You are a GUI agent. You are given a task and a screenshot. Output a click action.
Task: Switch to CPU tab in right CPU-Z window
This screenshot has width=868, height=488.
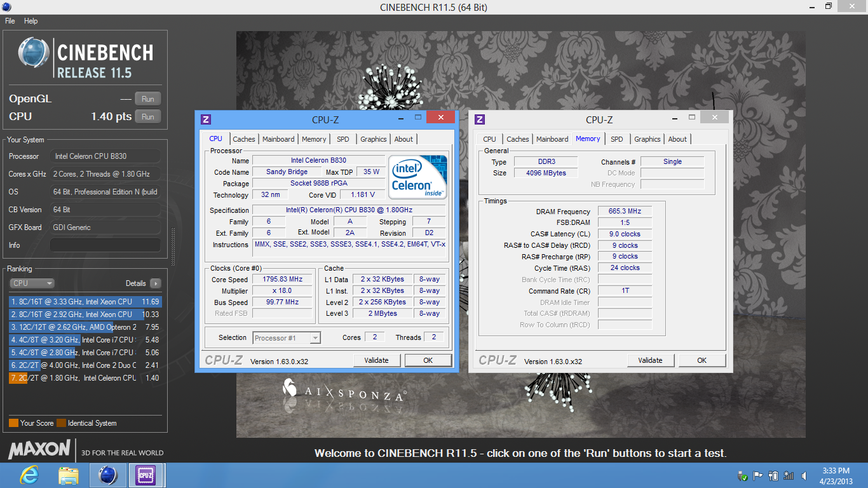click(x=489, y=139)
